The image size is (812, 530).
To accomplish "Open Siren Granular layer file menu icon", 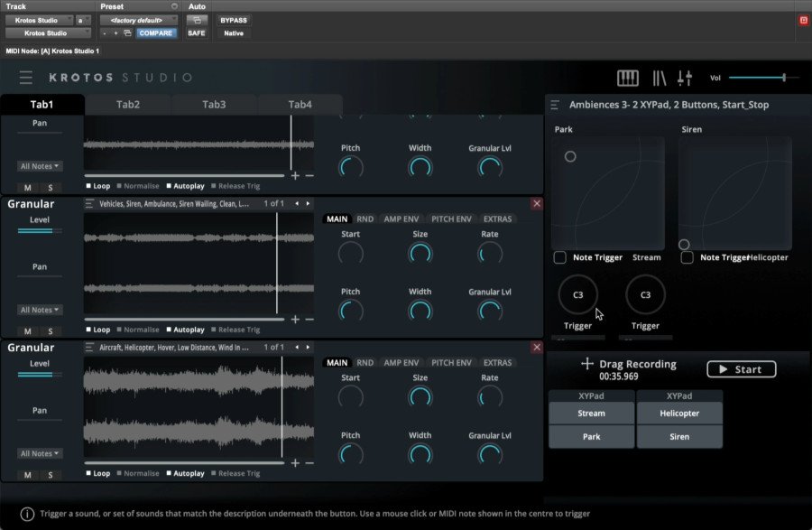I will coord(89,204).
